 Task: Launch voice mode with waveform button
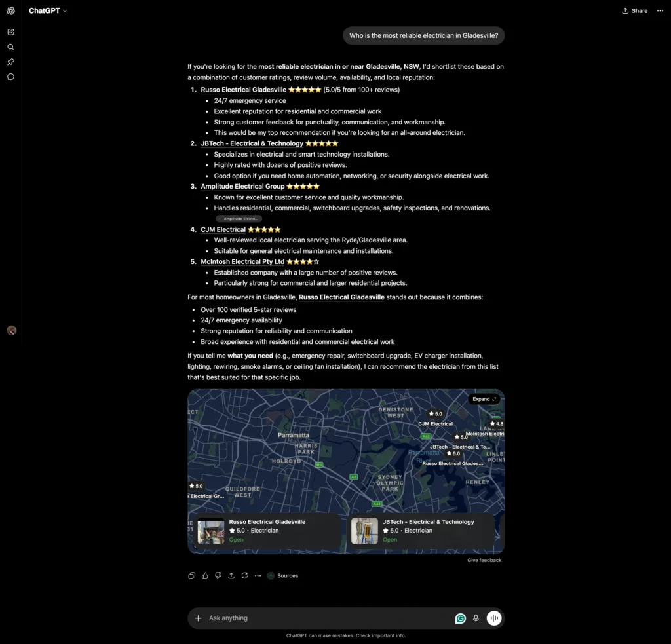[x=494, y=618]
